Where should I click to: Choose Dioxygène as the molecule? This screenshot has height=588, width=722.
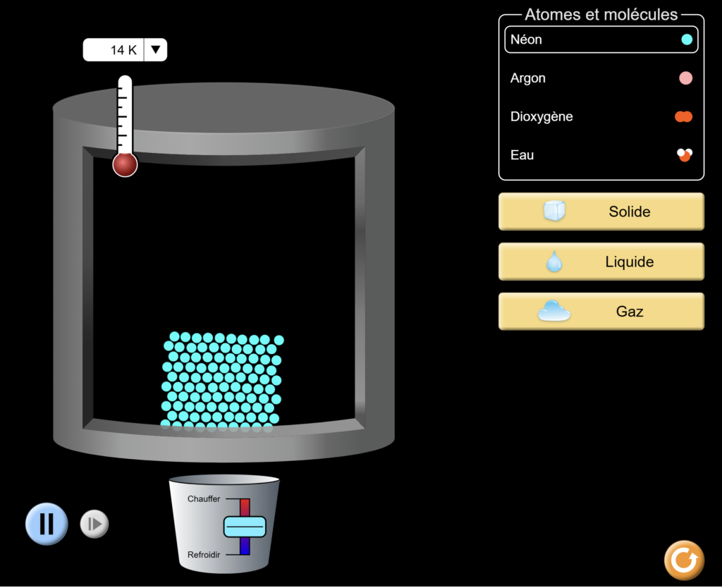[x=601, y=116]
